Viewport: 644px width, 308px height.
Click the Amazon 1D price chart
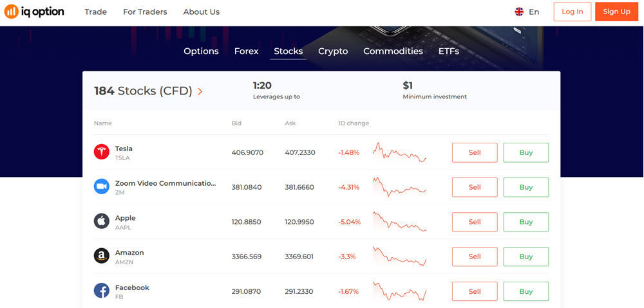pyautogui.click(x=400, y=257)
